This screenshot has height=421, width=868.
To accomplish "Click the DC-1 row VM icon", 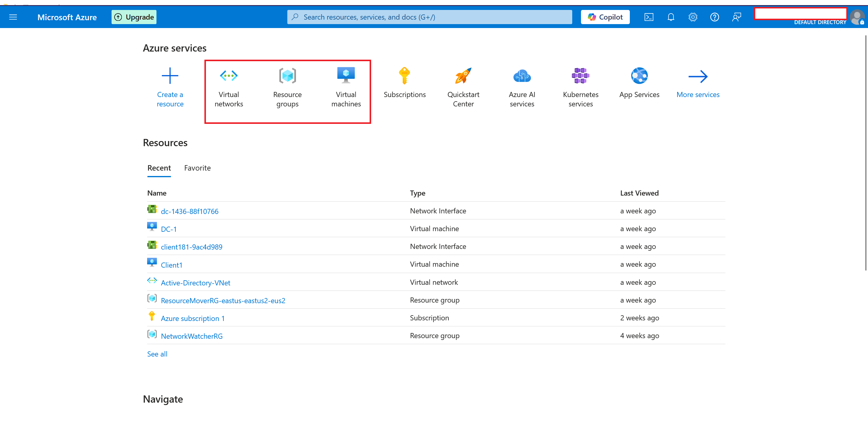I will click(x=152, y=227).
